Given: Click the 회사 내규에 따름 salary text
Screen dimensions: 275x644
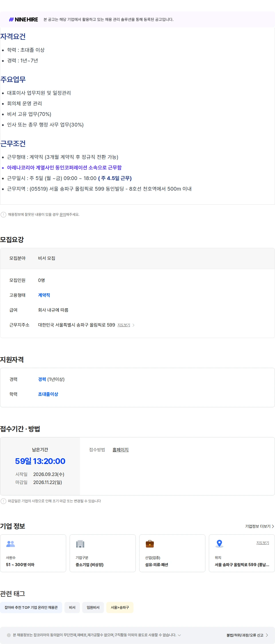Looking at the screenshot, I should pos(53,310).
